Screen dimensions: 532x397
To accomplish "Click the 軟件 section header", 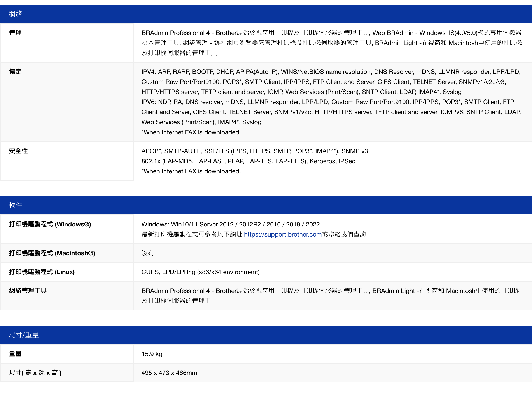I will click(15, 205).
